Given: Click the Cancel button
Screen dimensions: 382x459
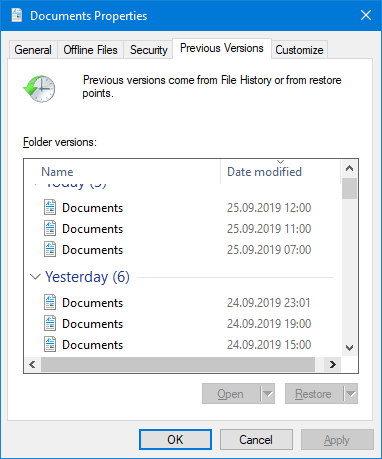Looking at the screenshot, I should pos(256,439).
